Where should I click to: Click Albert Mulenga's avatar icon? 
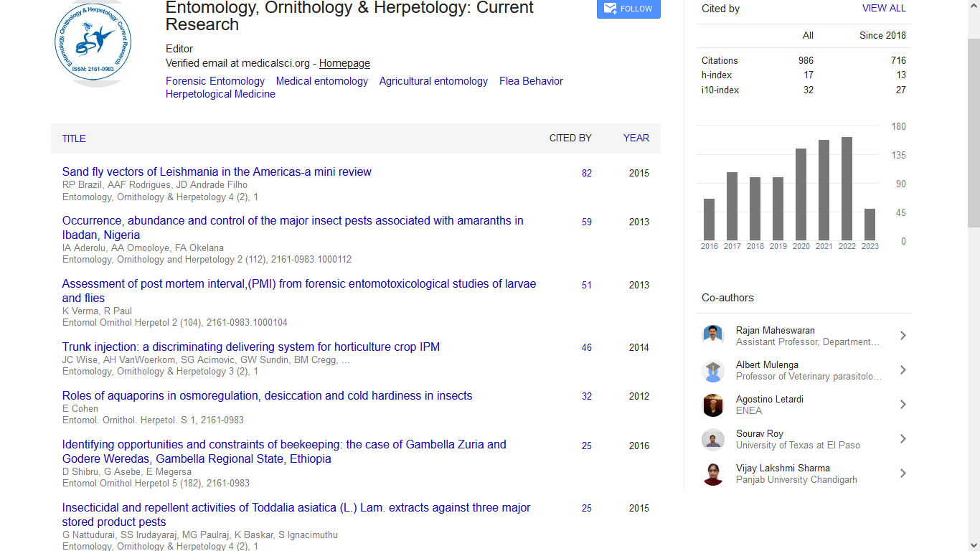(712, 370)
